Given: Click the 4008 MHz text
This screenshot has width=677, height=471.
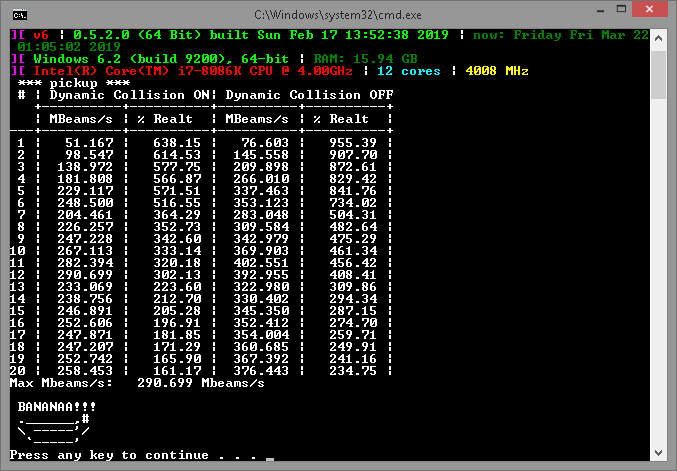Looking at the screenshot, I should coord(497,71).
